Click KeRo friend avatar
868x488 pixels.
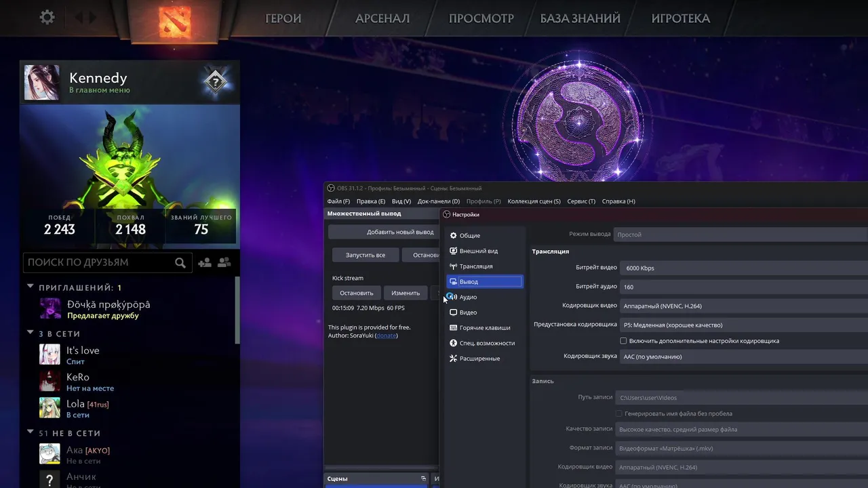(50, 382)
